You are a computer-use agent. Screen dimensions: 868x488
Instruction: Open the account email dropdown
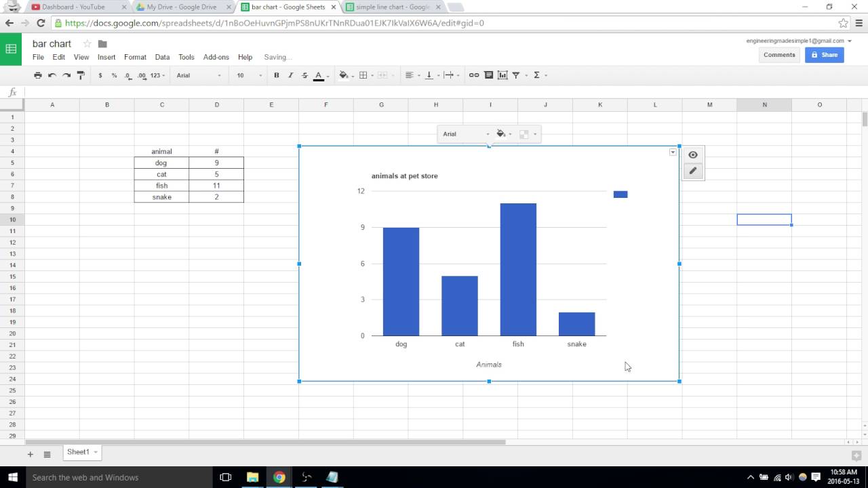[x=799, y=41]
